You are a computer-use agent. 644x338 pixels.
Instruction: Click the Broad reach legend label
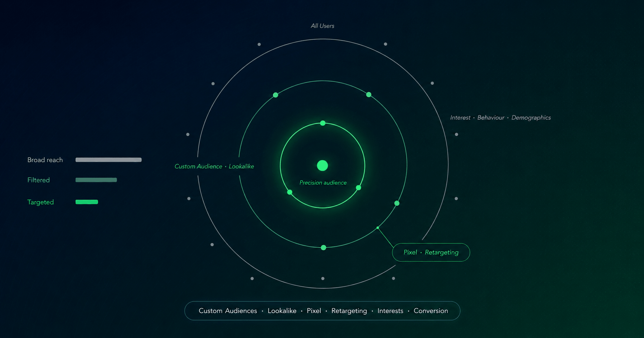[x=45, y=160]
